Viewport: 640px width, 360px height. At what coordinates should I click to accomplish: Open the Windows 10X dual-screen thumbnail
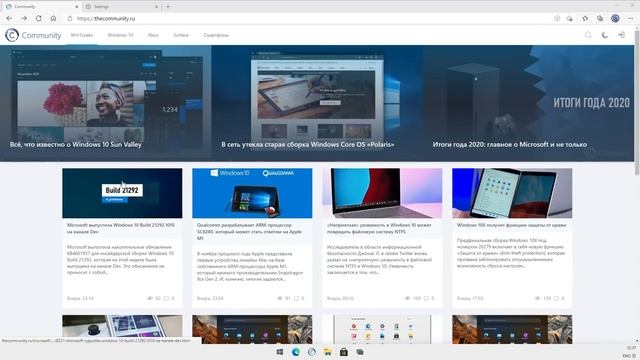(512, 193)
